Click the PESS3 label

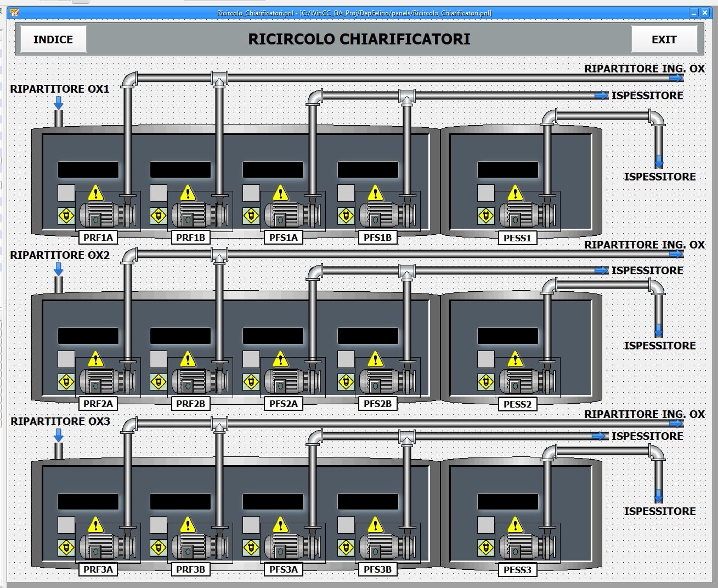517,570
